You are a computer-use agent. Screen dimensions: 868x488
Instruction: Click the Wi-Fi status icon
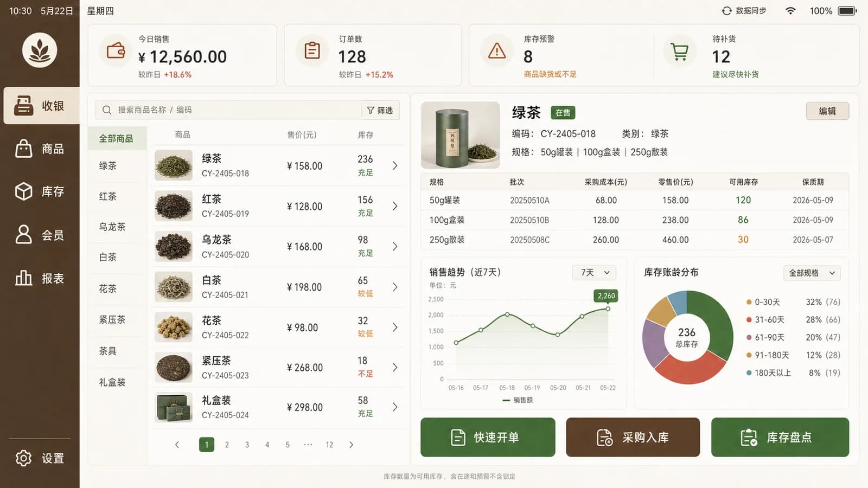click(x=790, y=11)
